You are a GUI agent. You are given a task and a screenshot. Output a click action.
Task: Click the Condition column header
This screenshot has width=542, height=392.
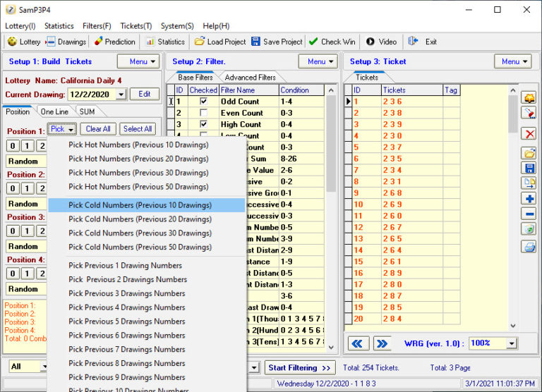tap(301, 90)
